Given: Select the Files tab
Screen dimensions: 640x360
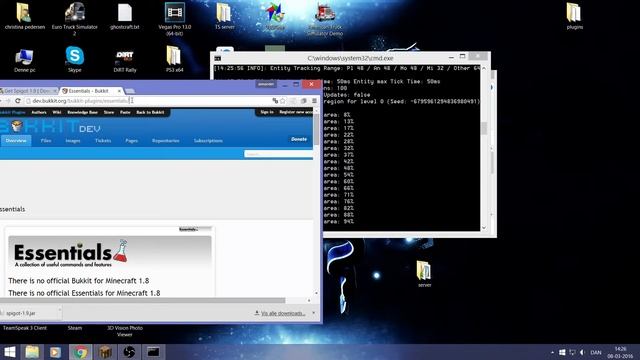Looking at the screenshot, I should click(x=46, y=140).
